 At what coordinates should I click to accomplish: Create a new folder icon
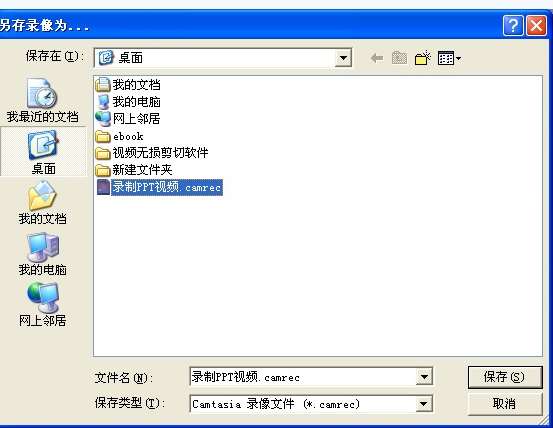click(423, 58)
